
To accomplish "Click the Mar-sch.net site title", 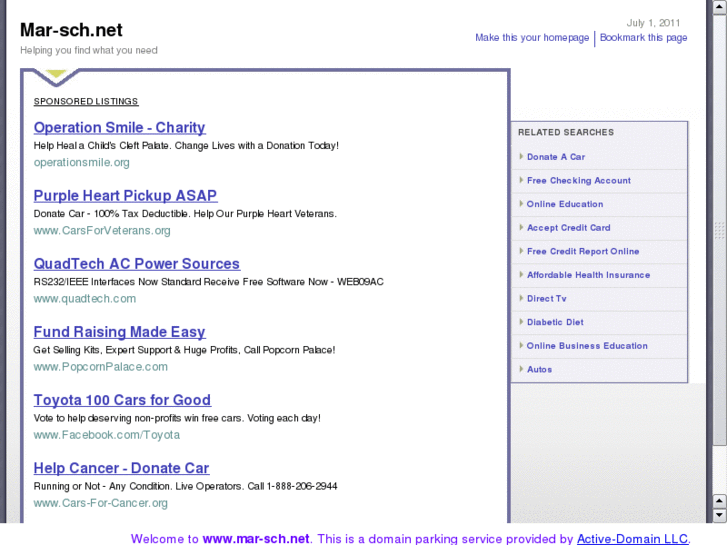I will click(x=71, y=30).
